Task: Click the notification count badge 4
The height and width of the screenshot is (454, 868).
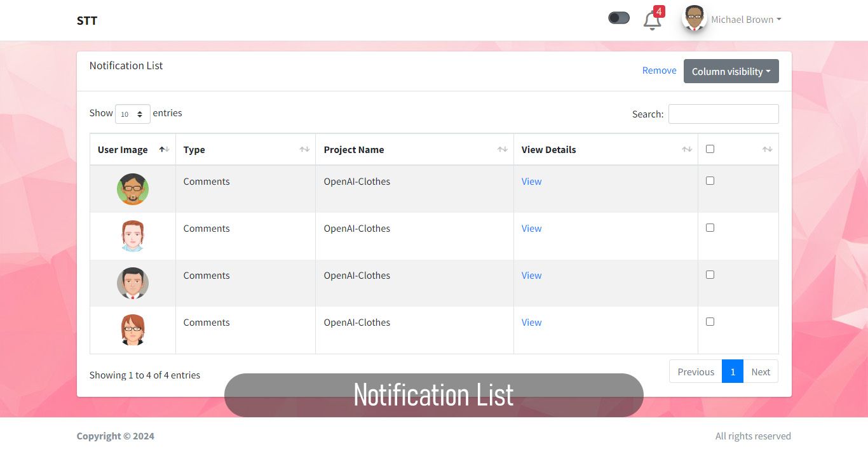Action: click(659, 11)
